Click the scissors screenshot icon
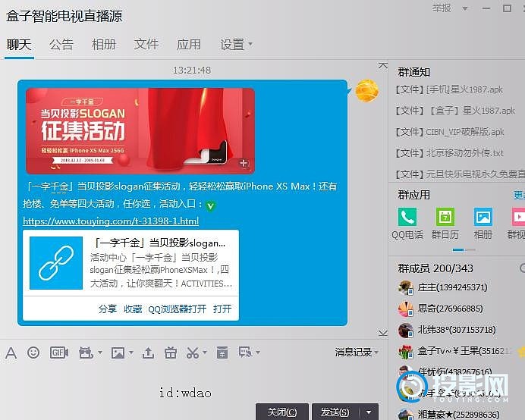 point(193,353)
